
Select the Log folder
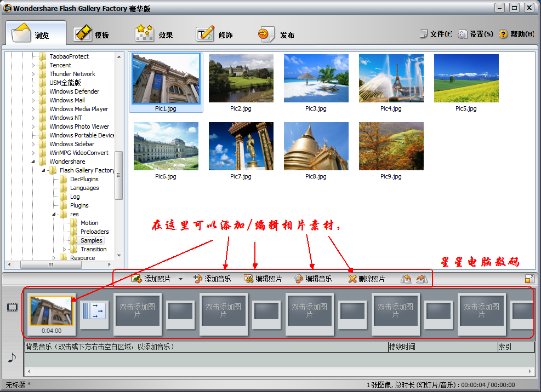click(75, 197)
